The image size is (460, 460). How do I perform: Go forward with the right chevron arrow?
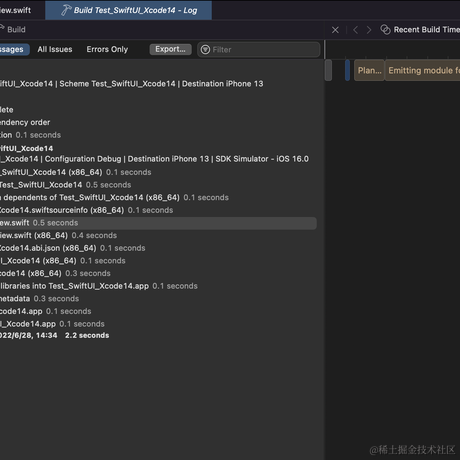pos(369,30)
